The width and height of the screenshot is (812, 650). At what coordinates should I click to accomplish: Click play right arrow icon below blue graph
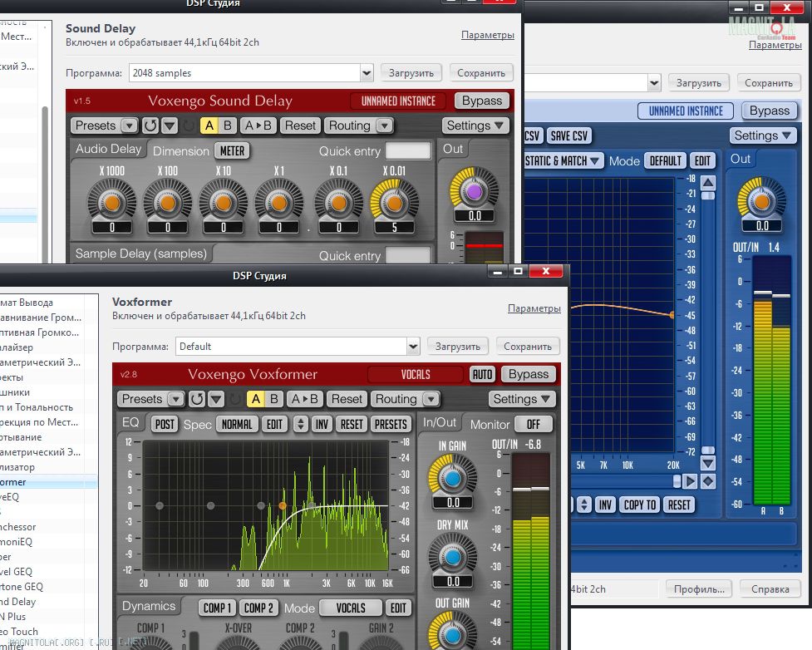tap(690, 481)
